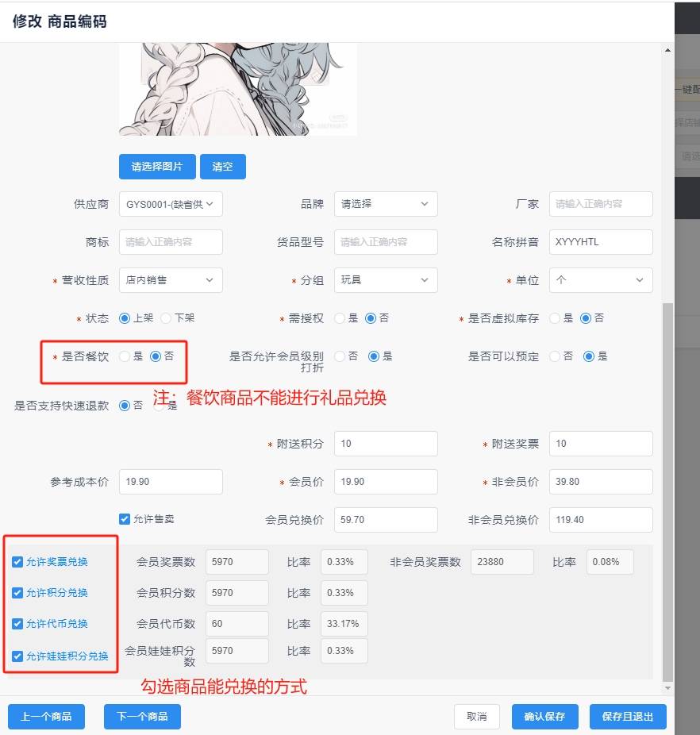This screenshot has width=700, height=735.
Task: Toggle the 允许积分兑换 checkbox
Action: coord(17,593)
